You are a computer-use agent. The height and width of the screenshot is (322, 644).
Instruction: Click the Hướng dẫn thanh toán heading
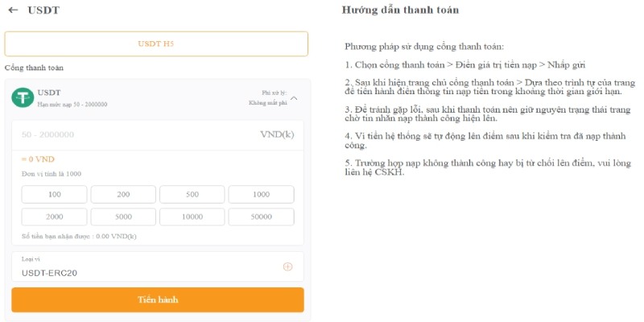pyautogui.click(x=400, y=10)
